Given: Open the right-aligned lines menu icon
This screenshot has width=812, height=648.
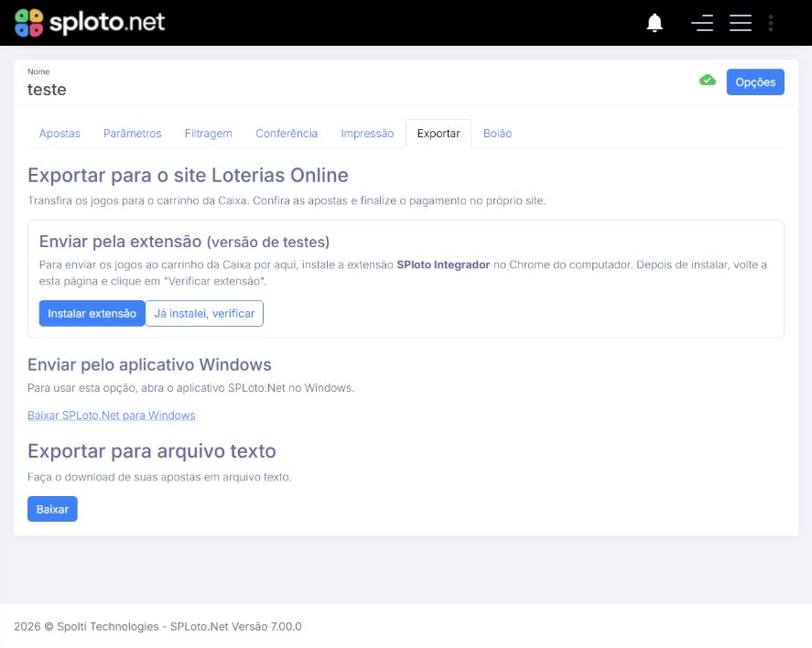Looking at the screenshot, I should [x=702, y=23].
